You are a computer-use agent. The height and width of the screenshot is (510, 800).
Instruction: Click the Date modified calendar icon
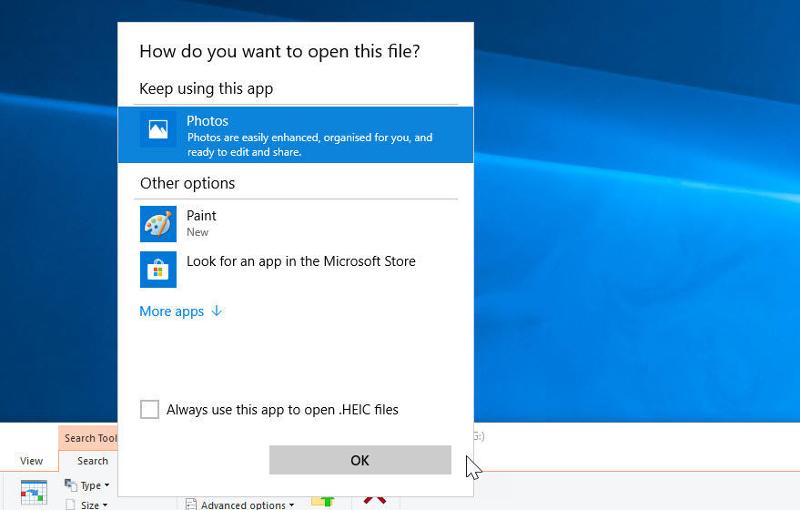tap(33, 493)
